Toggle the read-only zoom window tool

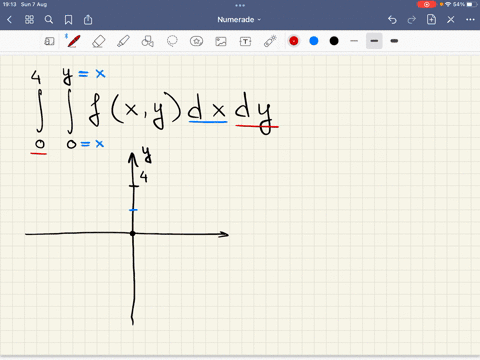[49, 41]
